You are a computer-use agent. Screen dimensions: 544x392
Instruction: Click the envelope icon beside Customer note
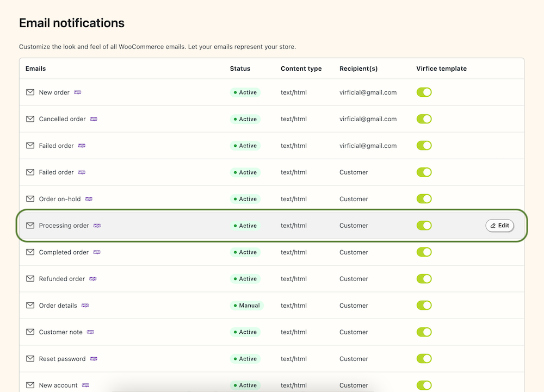coord(30,332)
